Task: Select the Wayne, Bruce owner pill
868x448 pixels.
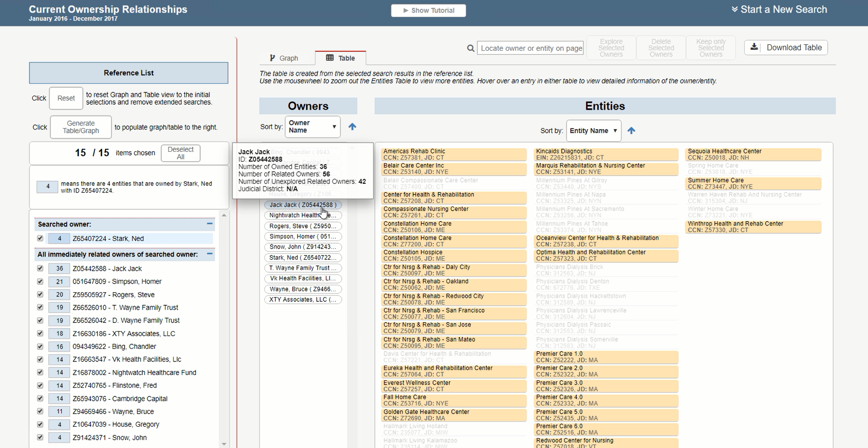Action: (303, 289)
